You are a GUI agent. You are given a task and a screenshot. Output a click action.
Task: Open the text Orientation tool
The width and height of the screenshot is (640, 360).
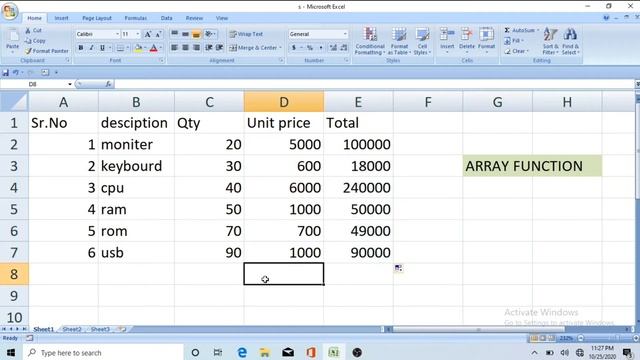pyautogui.click(x=210, y=34)
